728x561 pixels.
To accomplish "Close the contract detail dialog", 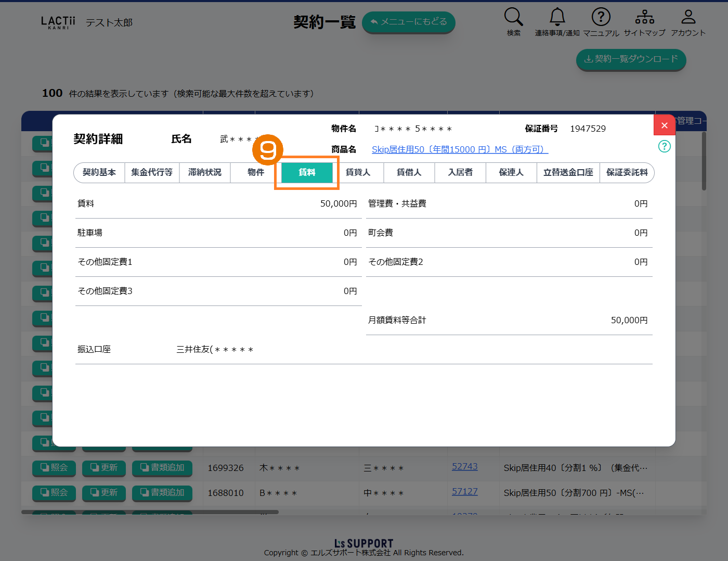I will tap(664, 125).
